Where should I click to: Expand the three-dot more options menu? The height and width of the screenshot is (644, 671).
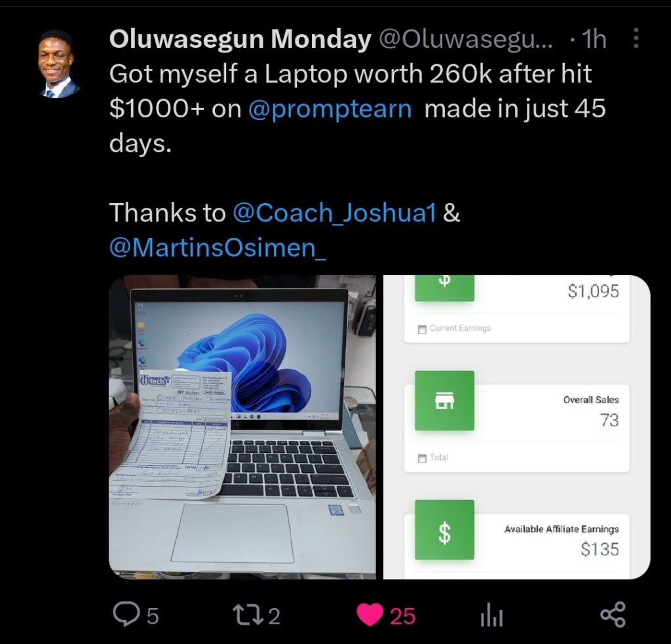(636, 38)
